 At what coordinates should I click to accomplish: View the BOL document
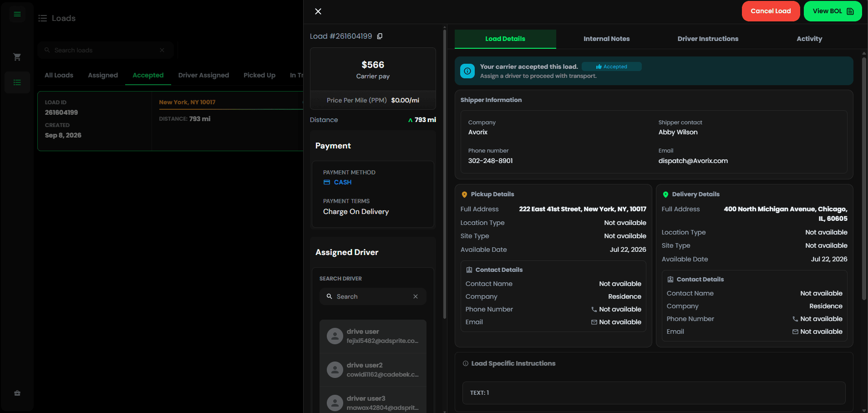(832, 11)
